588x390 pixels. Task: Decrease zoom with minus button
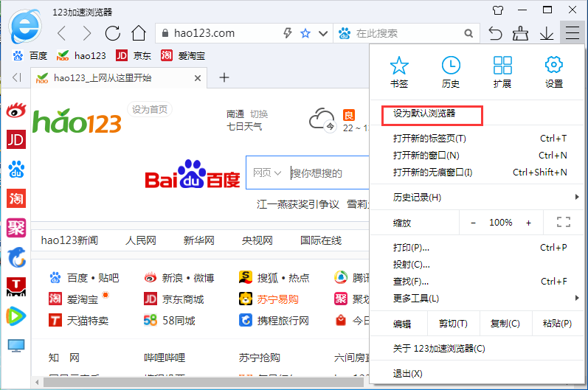coord(473,223)
